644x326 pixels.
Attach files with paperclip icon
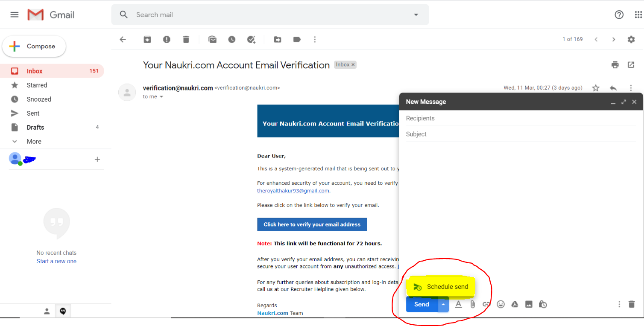pyautogui.click(x=473, y=304)
